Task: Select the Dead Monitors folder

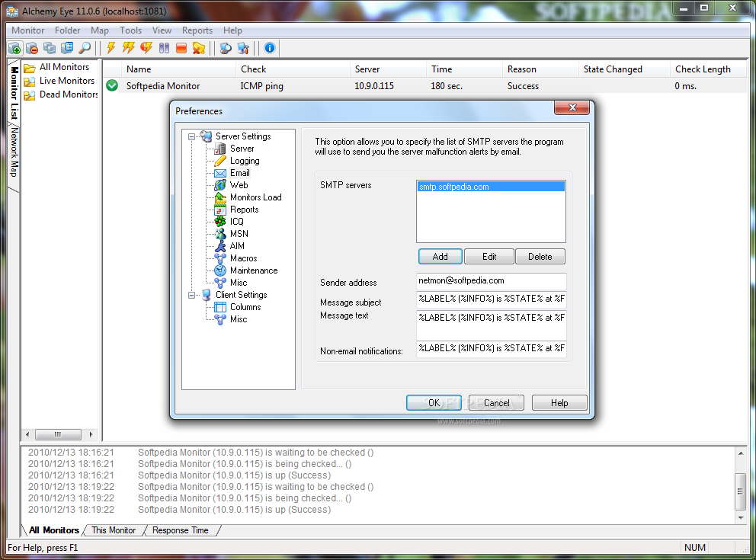Action: point(69,94)
